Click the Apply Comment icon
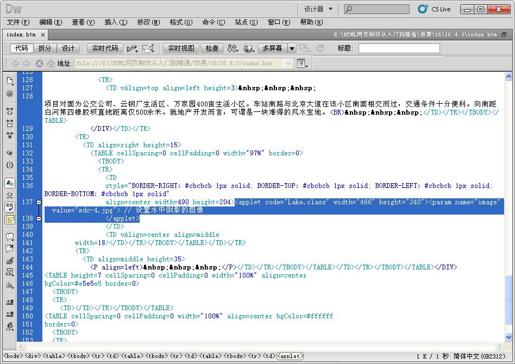 point(10,236)
